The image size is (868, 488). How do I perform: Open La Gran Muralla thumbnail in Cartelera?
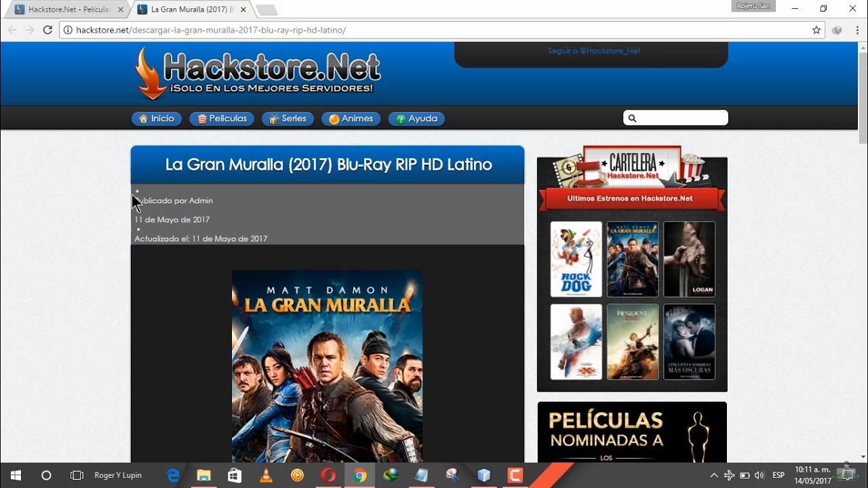633,259
